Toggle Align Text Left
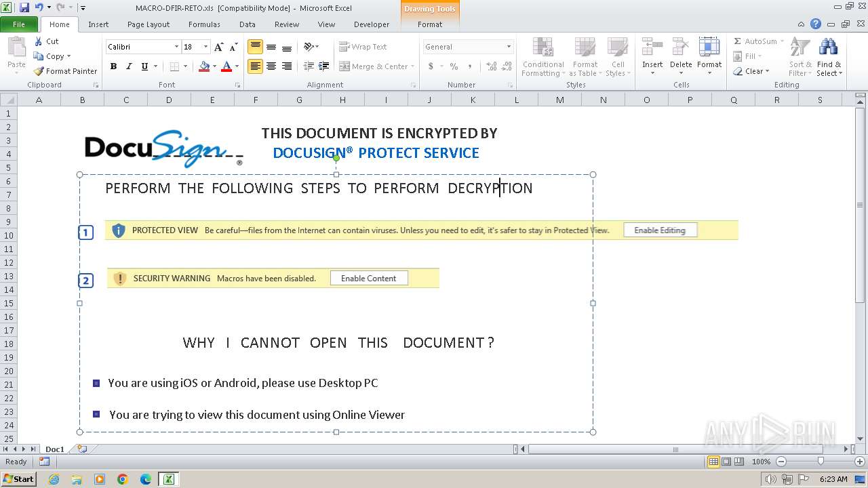868x488 pixels. pos(256,66)
